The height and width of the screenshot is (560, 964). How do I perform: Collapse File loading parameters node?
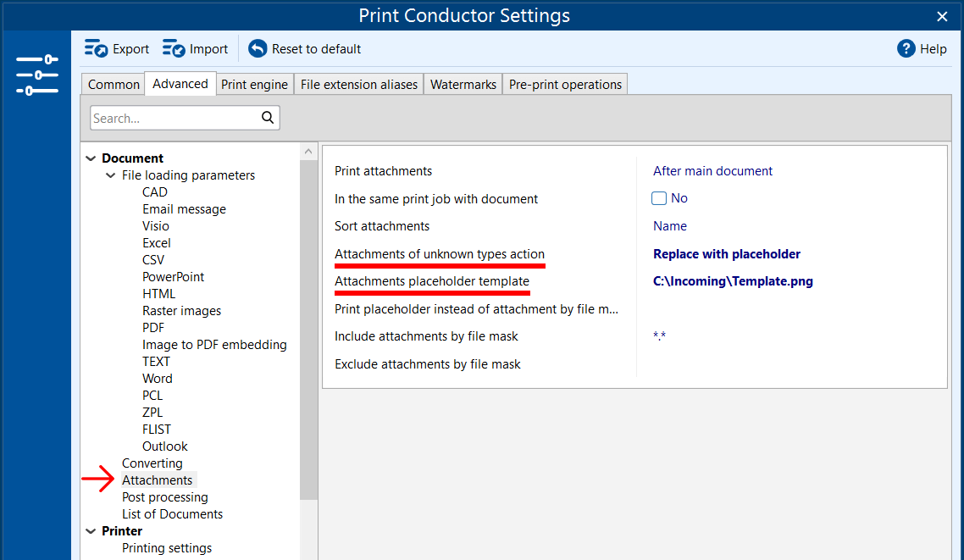tap(111, 175)
